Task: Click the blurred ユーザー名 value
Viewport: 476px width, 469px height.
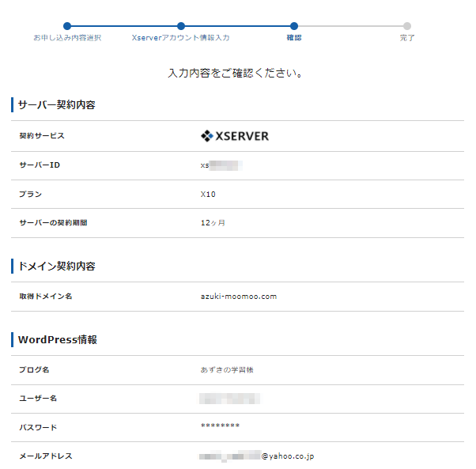Action: (229, 399)
